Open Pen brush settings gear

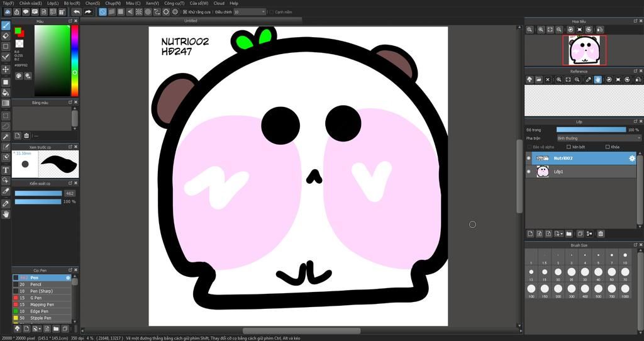tap(68, 277)
